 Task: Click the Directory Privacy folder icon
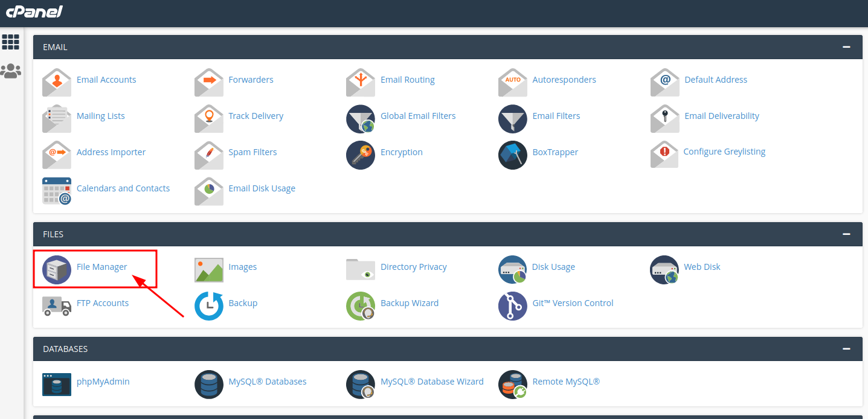point(361,270)
